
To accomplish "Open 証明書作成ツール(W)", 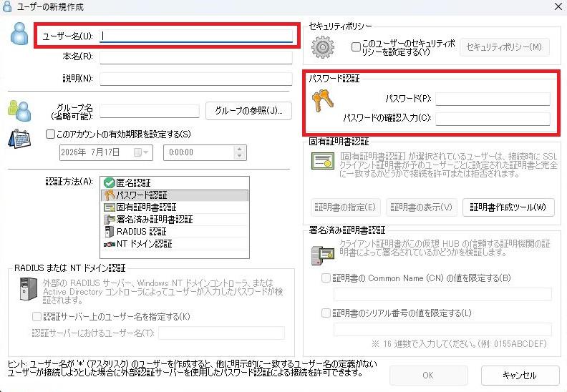I will [508, 207].
